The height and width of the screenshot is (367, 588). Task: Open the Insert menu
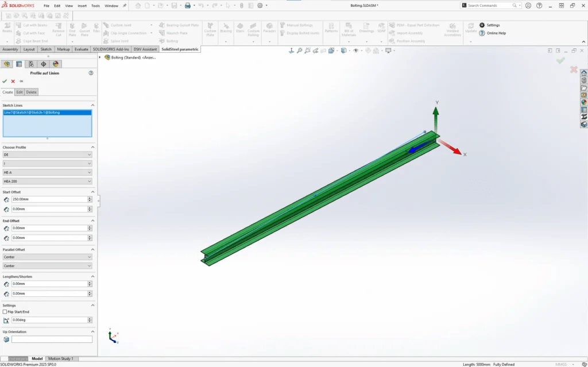(82, 6)
